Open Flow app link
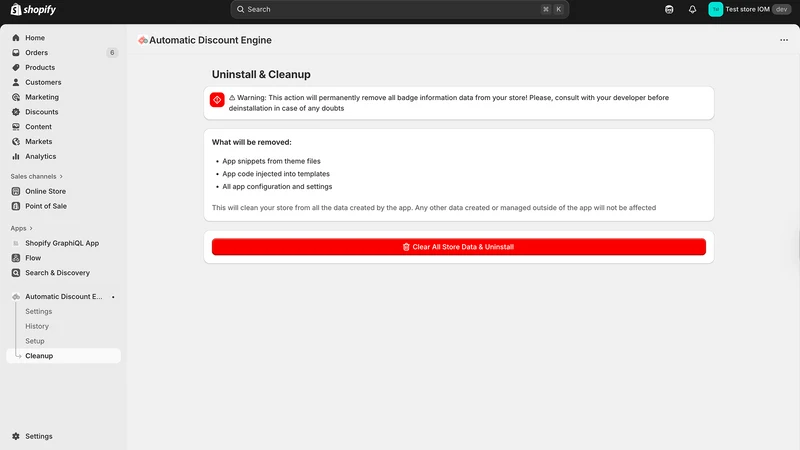The width and height of the screenshot is (800, 450). click(33, 258)
